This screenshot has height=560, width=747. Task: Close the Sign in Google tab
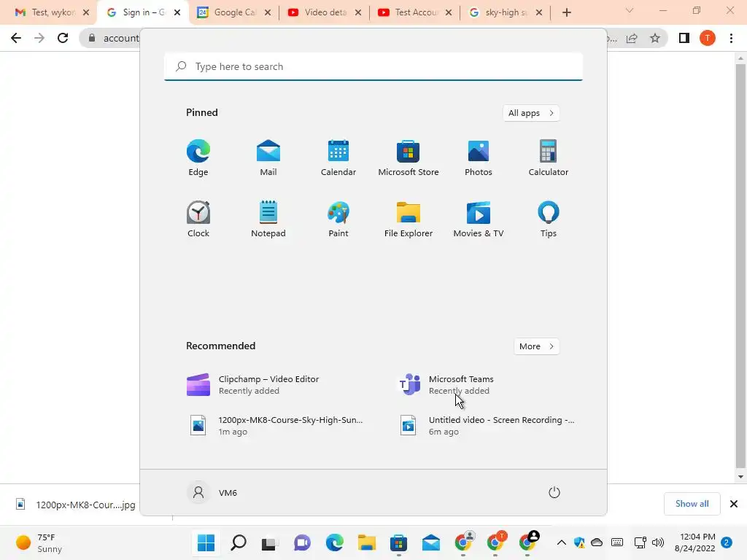point(177,12)
